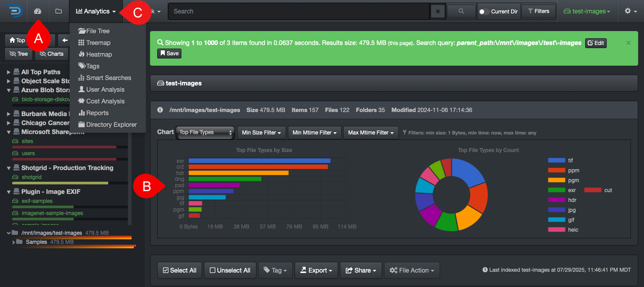Open the dashboard gauge icon
Screen dimensions: 644x287
tap(38, 11)
